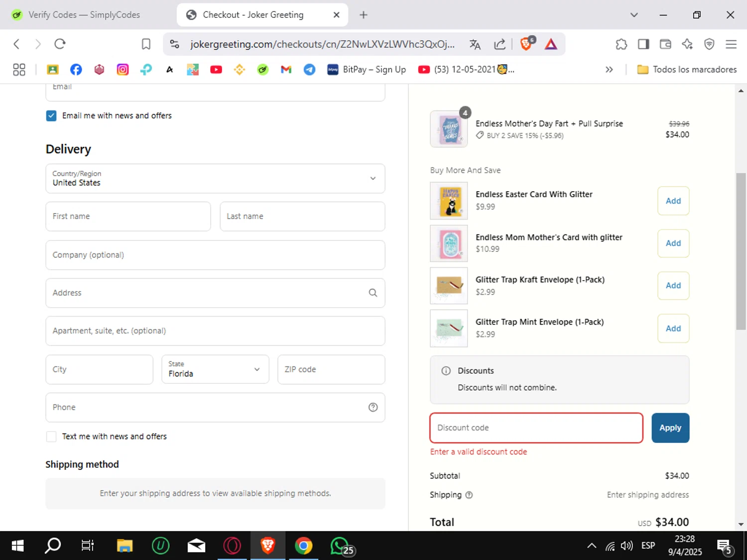
Task: Open the Brave Rewards triangle icon
Action: 551,44
